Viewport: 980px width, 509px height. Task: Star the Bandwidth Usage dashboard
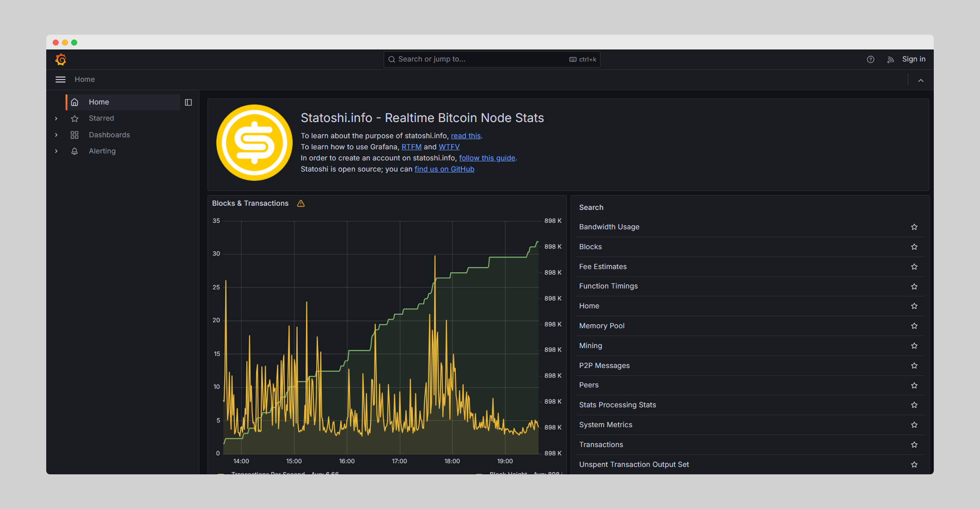pyautogui.click(x=914, y=227)
